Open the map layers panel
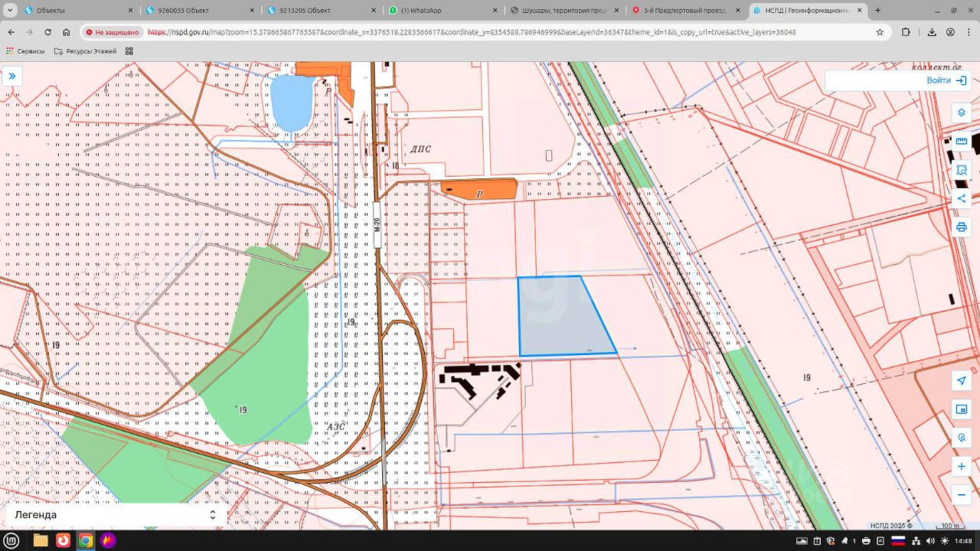This screenshot has height=551, width=980. 962,112
